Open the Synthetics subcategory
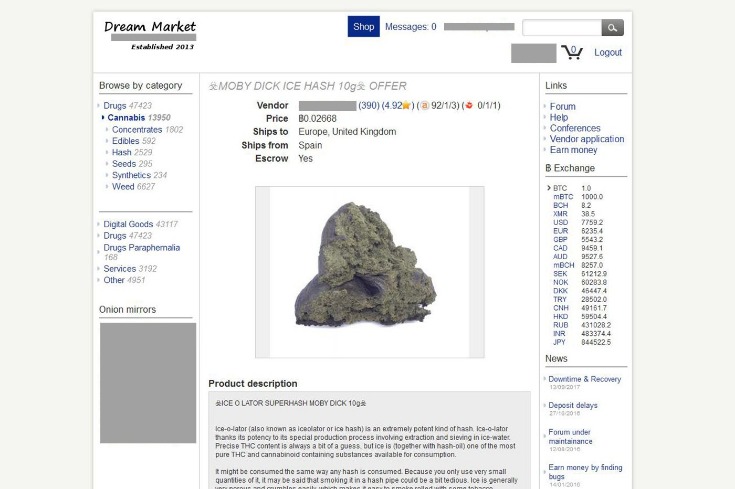735x489 pixels. coord(139,175)
